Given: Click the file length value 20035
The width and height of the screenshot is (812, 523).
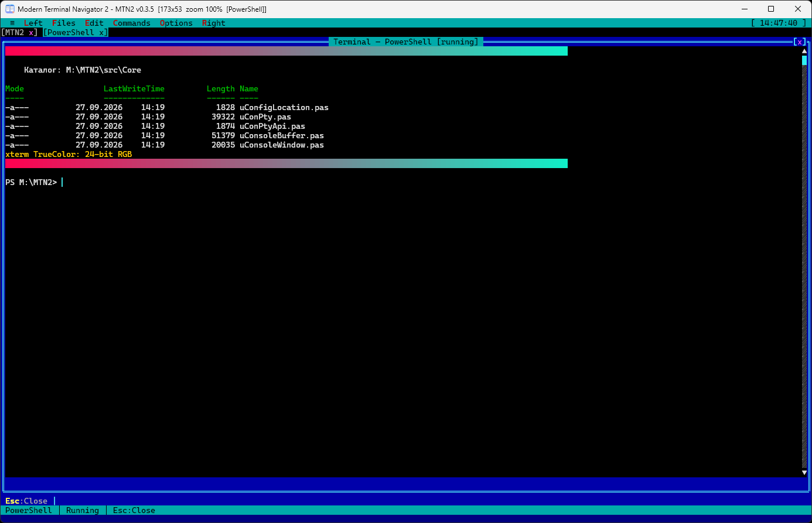Looking at the screenshot, I should point(223,145).
